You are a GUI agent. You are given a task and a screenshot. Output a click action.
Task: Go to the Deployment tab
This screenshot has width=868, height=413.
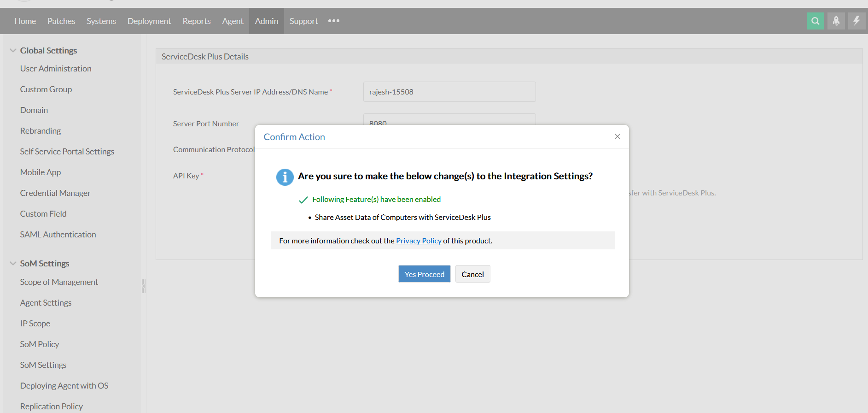pyautogui.click(x=149, y=21)
